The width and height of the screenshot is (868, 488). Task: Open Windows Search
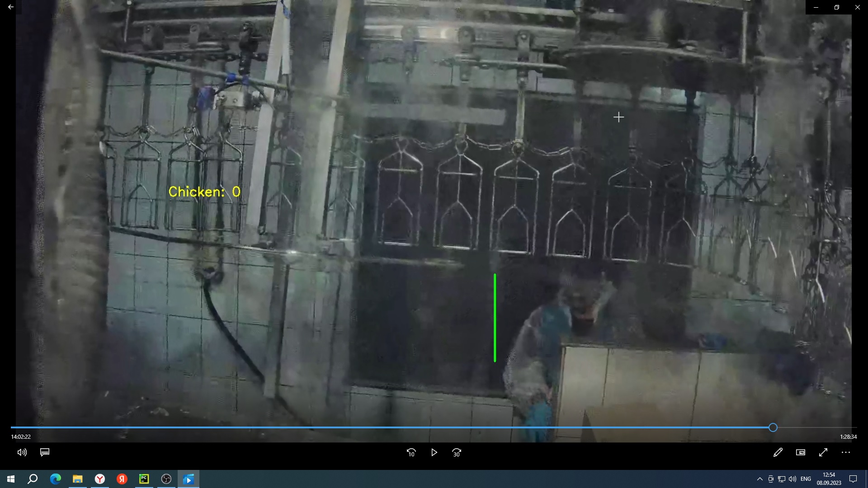coord(33,479)
